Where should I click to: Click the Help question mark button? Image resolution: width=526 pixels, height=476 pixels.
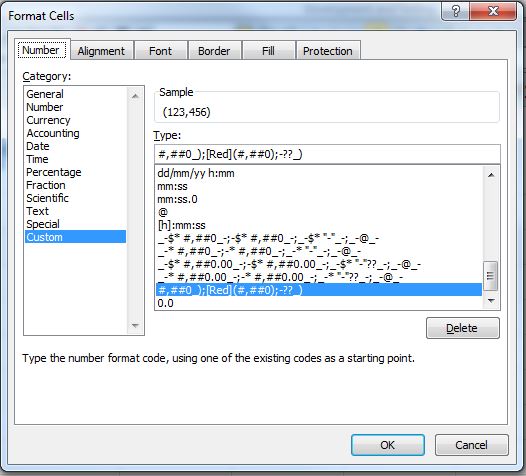pos(456,11)
